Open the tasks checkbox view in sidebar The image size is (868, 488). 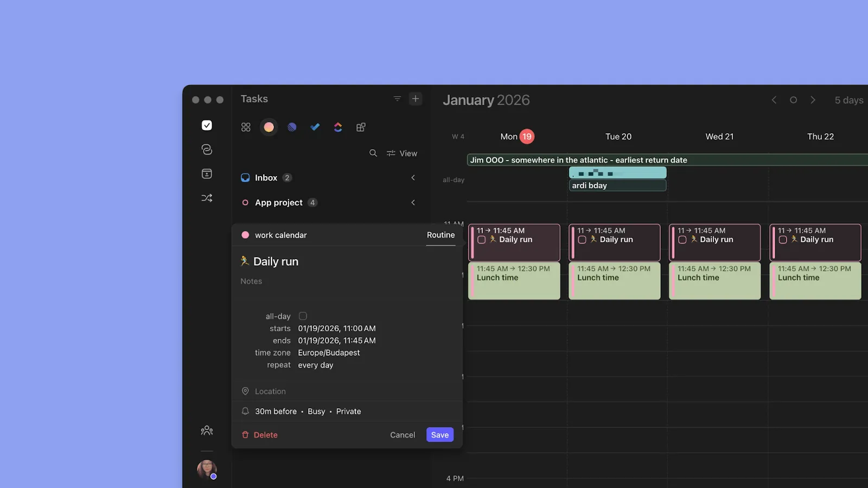[207, 125]
